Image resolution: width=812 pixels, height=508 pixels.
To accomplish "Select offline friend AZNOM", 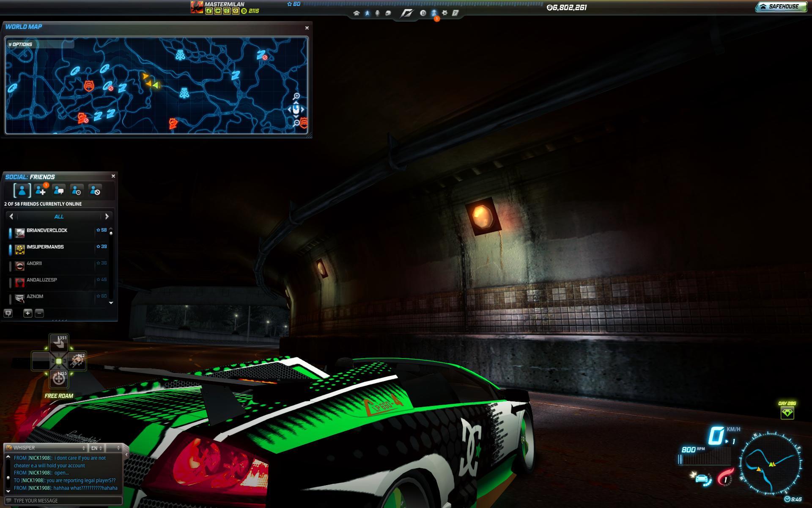I will 58,298.
